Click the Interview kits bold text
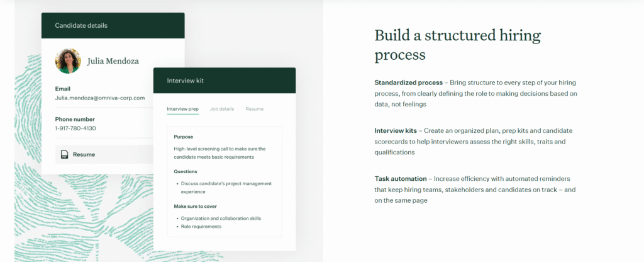The width and height of the screenshot is (644, 262). [395, 131]
